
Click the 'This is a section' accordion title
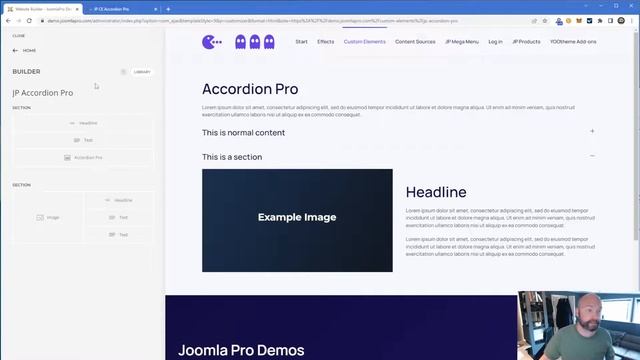pos(232,157)
